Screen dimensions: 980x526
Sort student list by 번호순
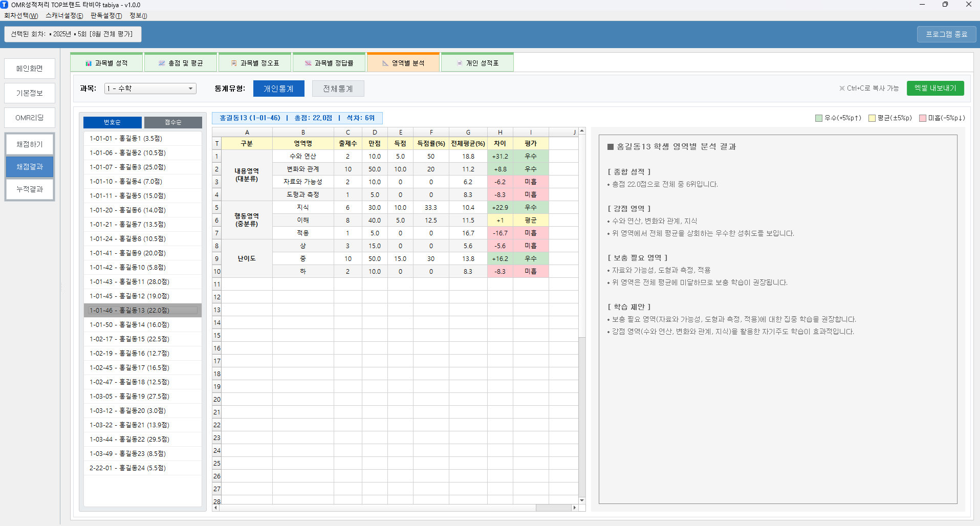pos(112,122)
